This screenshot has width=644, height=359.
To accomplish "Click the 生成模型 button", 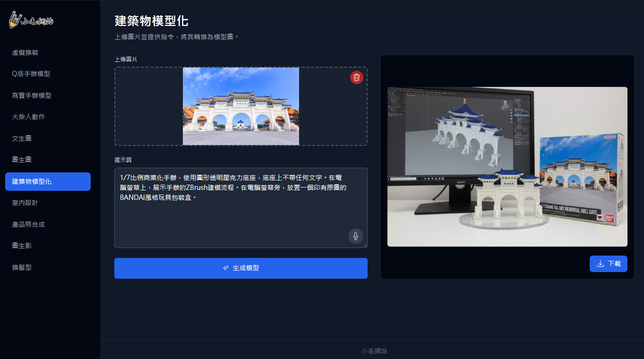I will (241, 268).
